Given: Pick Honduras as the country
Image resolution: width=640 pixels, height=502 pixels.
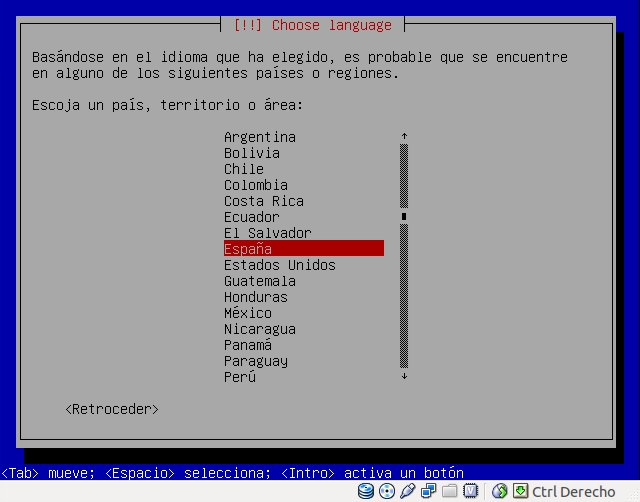Looking at the screenshot, I should (304, 297).
